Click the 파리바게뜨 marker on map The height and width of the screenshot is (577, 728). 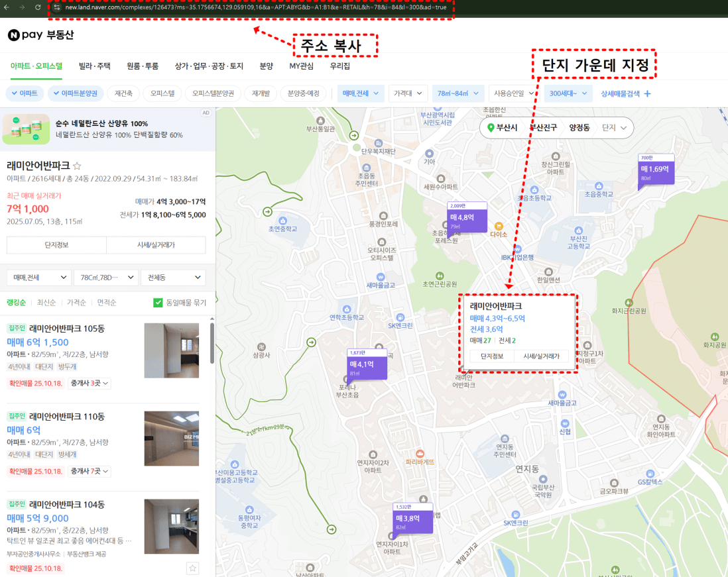tap(420, 454)
